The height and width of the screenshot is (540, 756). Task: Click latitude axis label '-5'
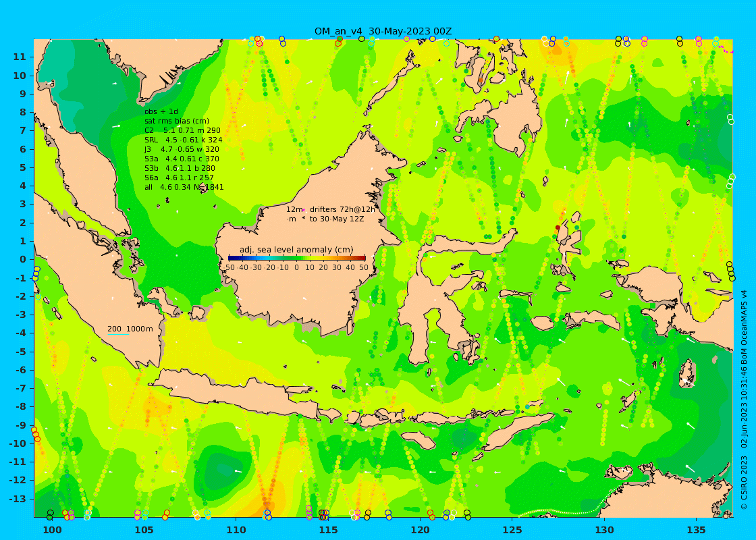21,352
